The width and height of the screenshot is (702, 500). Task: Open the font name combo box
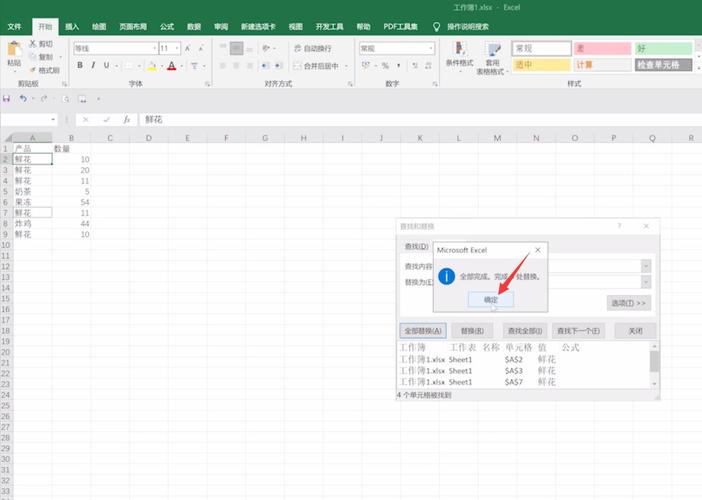point(116,48)
